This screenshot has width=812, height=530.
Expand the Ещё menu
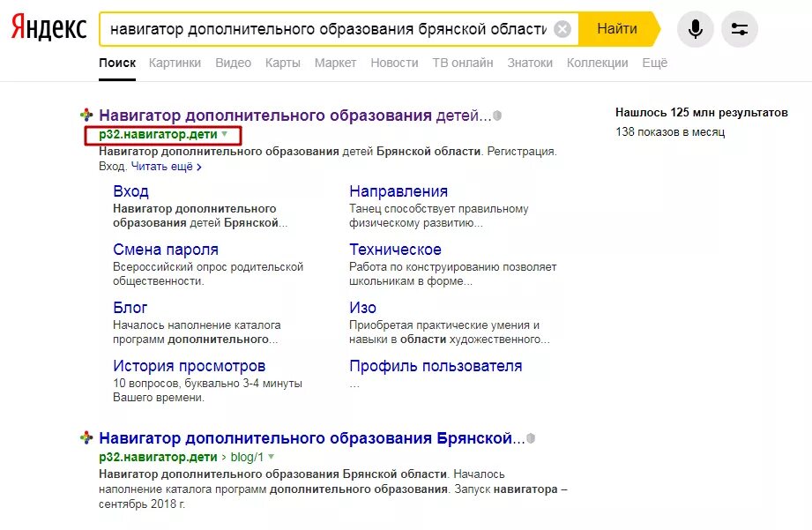(654, 63)
